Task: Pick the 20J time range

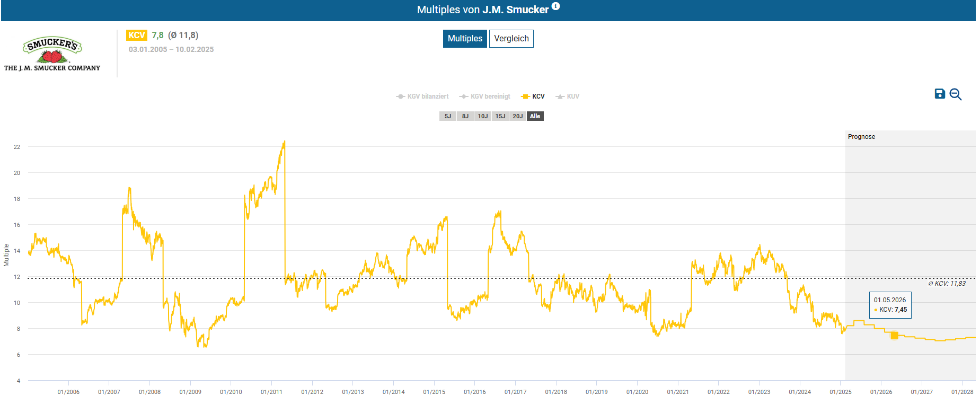Action: pos(518,116)
